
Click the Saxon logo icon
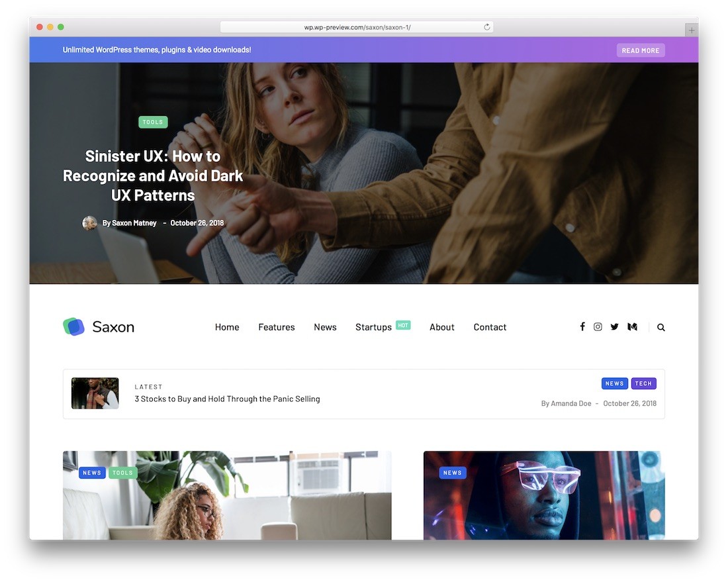point(73,326)
